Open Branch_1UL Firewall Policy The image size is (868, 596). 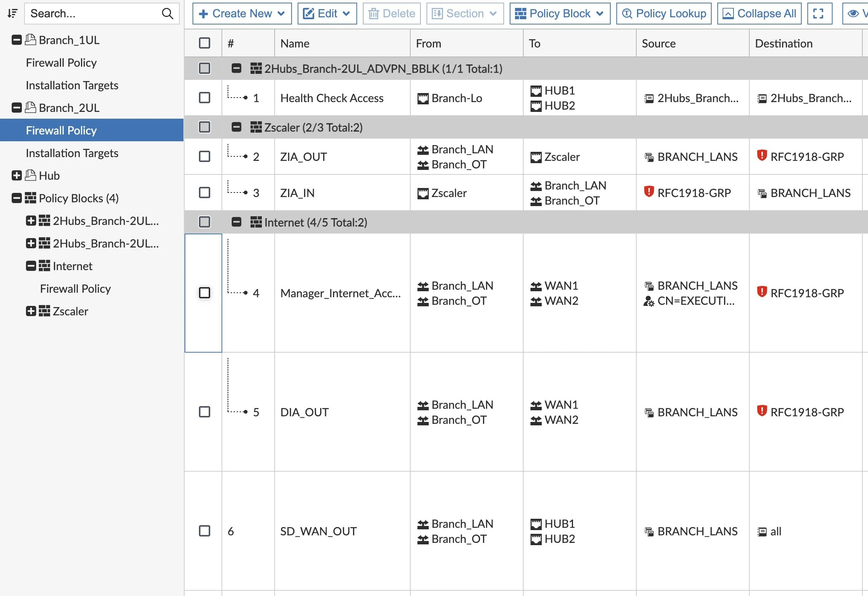[61, 63]
